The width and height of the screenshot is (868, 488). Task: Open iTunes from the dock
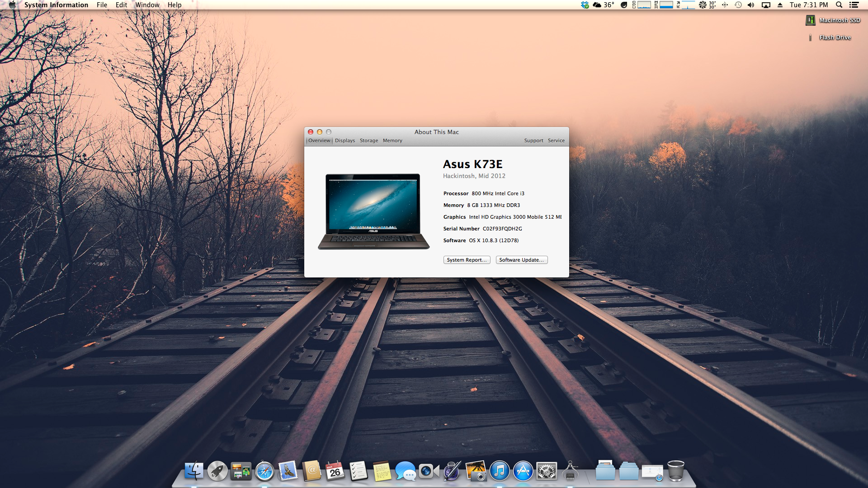click(x=500, y=471)
